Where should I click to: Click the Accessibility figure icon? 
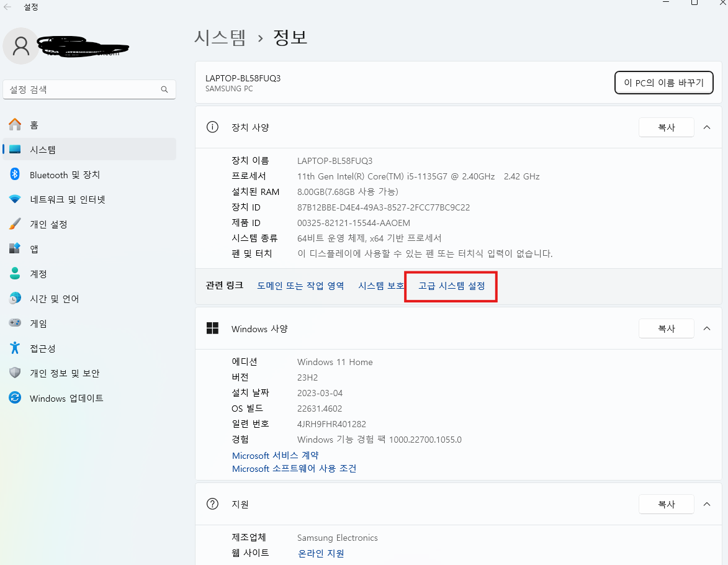pyautogui.click(x=15, y=348)
